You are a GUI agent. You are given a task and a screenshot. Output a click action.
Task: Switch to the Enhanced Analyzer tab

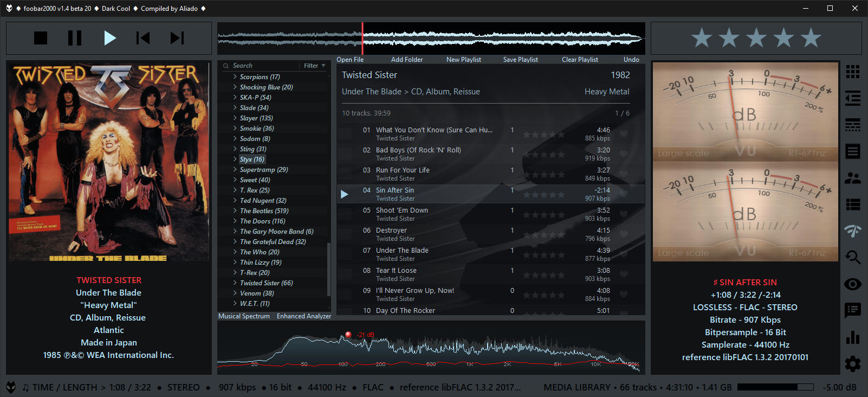tap(303, 316)
